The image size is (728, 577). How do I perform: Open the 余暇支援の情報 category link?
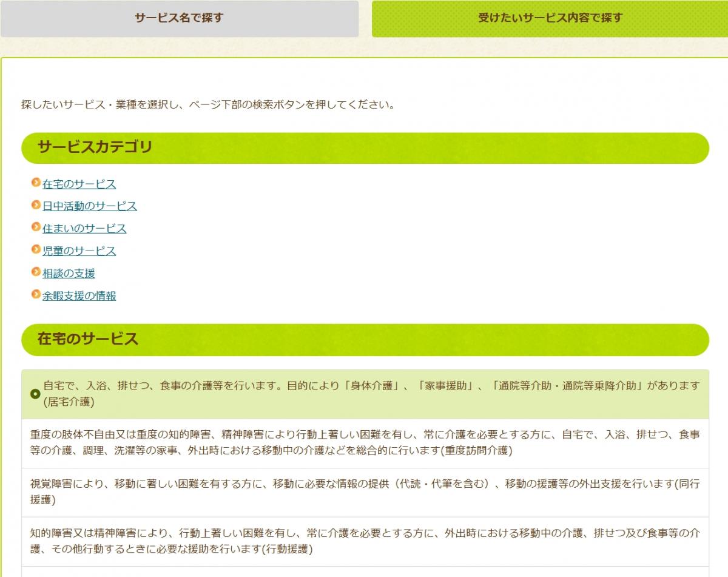pyautogui.click(x=80, y=296)
